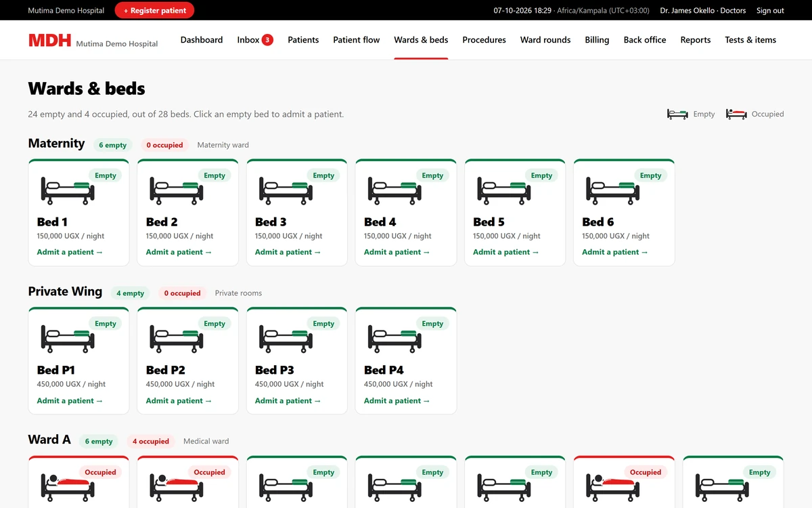
Task: Click Admit a patient under Bed P4
Action: pyautogui.click(x=397, y=400)
